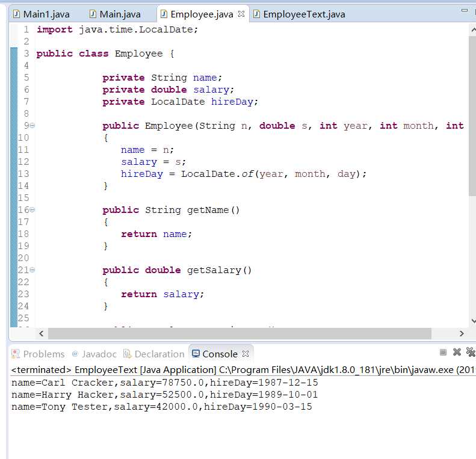Collapse the getSalary method at line 21
This screenshot has height=459, width=476.
(32, 270)
